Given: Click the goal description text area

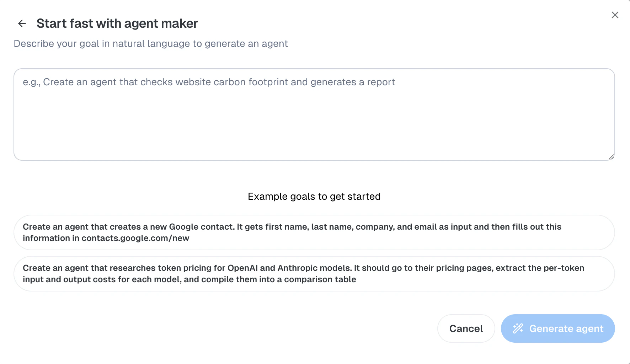Looking at the screenshot, I should pyautogui.click(x=314, y=114).
